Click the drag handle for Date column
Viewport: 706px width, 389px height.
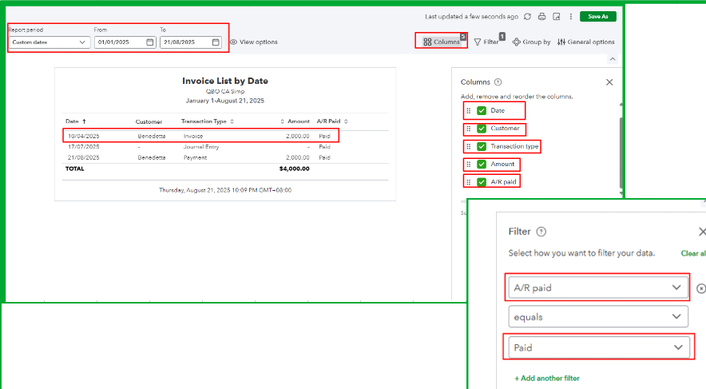(468, 111)
